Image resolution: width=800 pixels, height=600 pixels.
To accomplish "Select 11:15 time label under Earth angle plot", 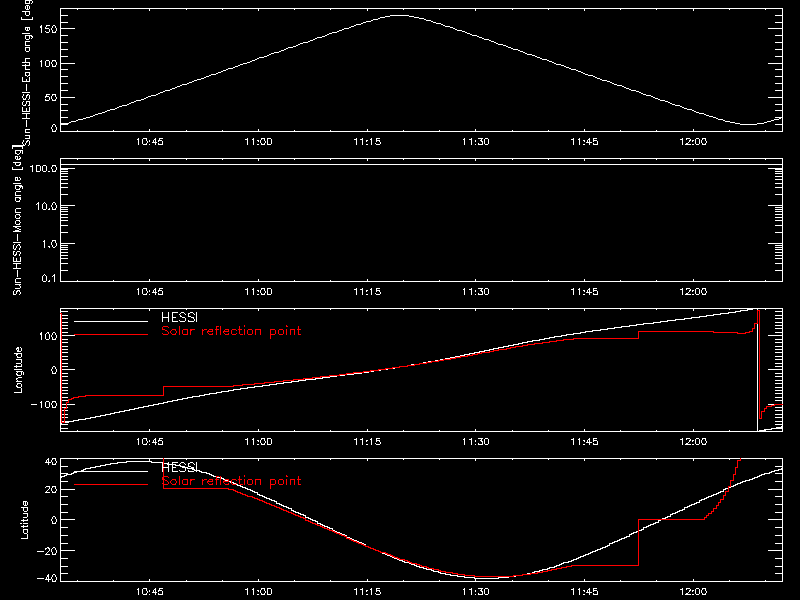I will click(x=367, y=142).
